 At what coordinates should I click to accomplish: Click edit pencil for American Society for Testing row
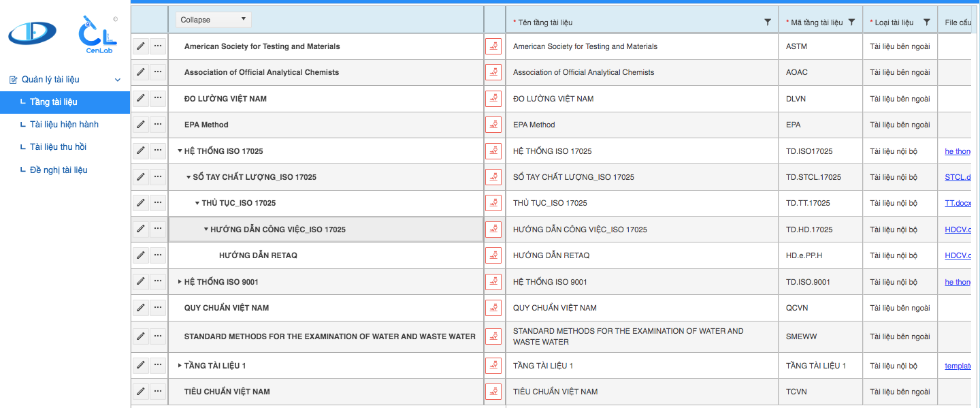pos(141,46)
